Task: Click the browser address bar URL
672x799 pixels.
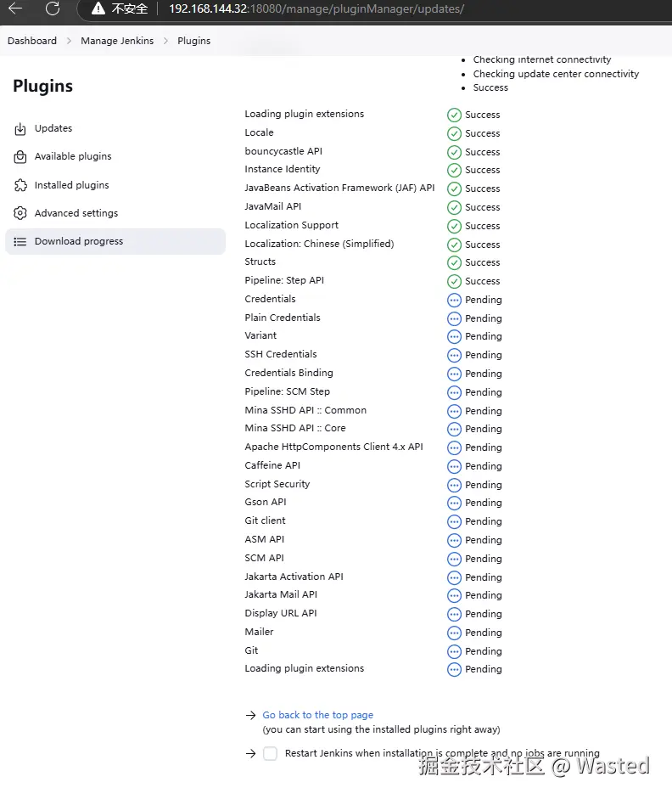Action: (316, 9)
